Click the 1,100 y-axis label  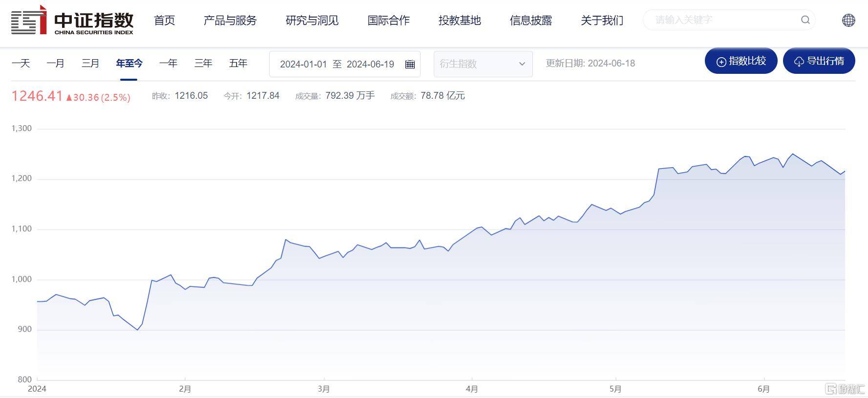coord(21,229)
